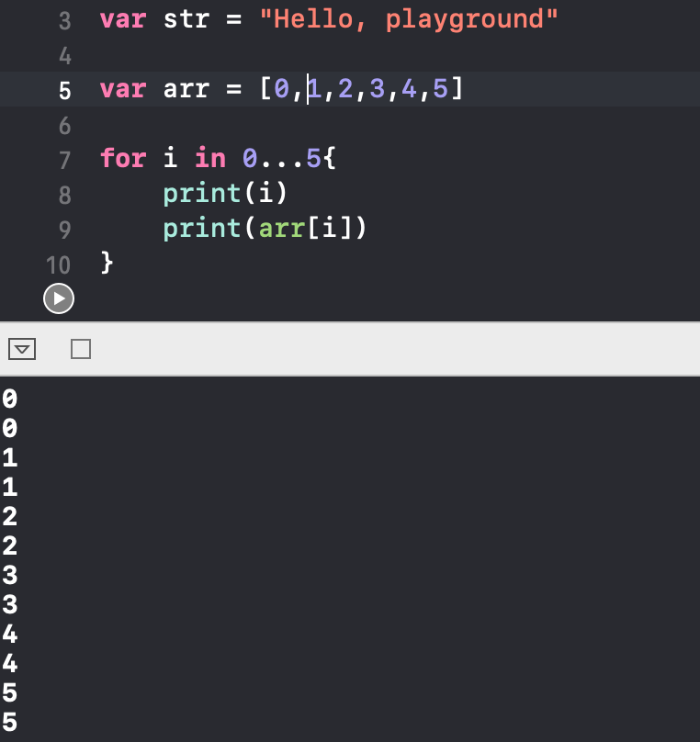Viewport: 700px width, 742px height.
Task: Click the last 5 in the console output
Action: tap(9, 722)
